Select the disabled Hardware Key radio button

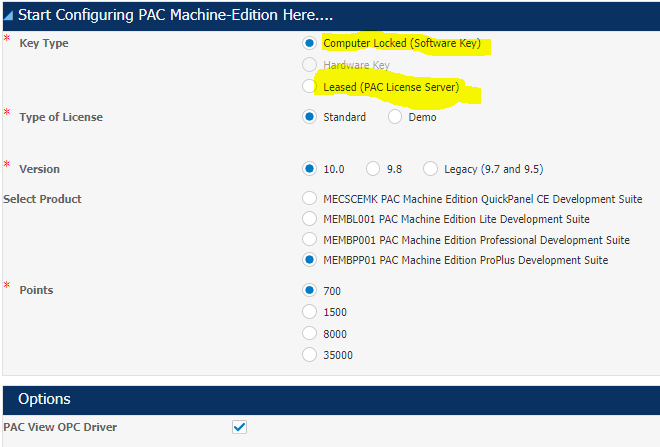pyautogui.click(x=309, y=65)
